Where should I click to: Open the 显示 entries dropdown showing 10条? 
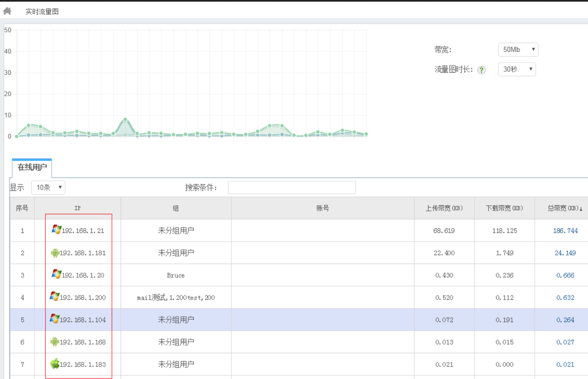pos(48,188)
